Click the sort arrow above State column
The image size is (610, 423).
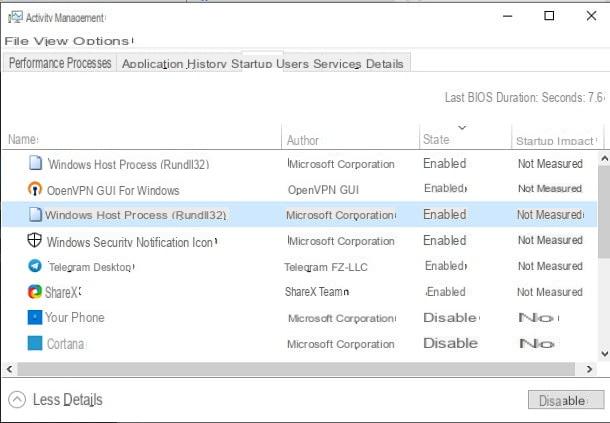click(x=462, y=127)
